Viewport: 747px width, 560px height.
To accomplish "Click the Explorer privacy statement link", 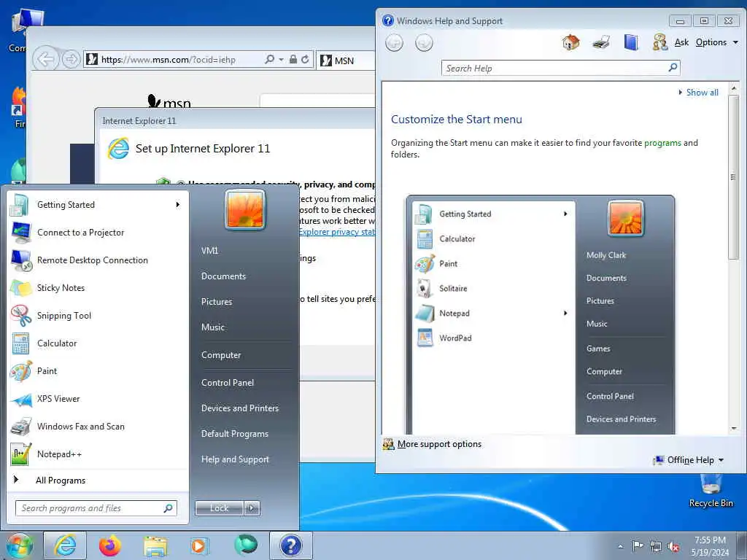I will coord(337,232).
